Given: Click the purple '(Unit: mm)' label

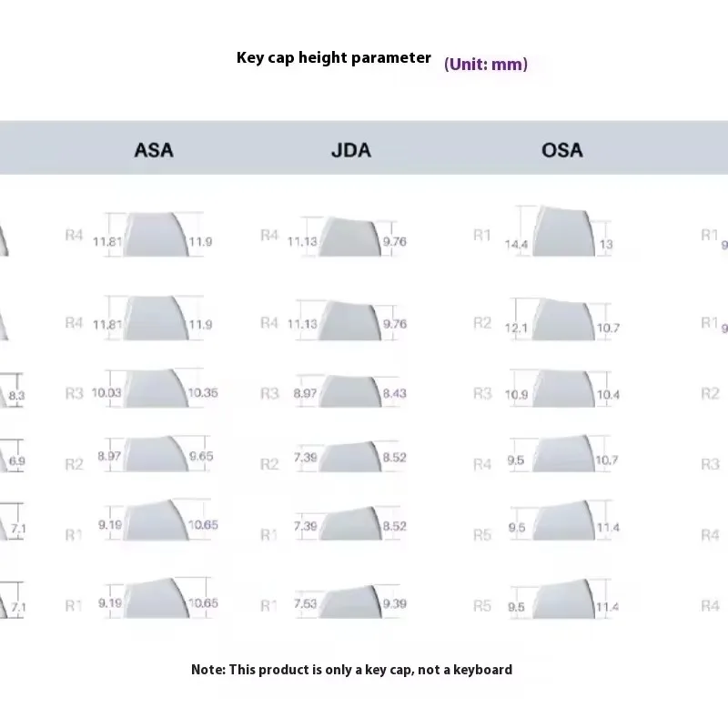Looking at the screenshot, I should [486, 64].
